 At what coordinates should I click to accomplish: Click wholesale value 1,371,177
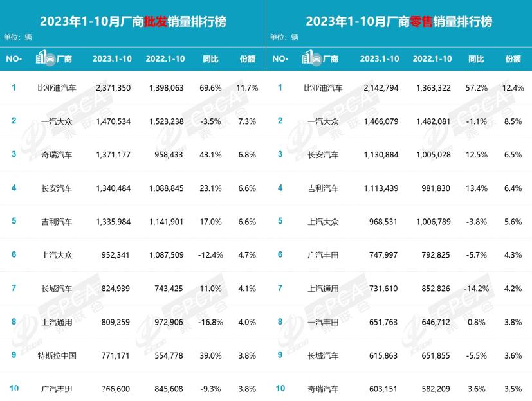click(x=113, y=155)
